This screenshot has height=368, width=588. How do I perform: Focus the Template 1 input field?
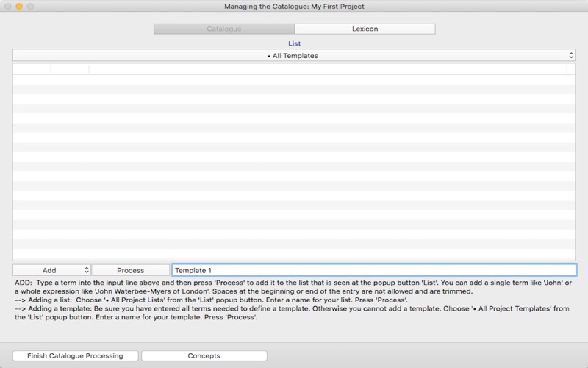pos(374,270)
